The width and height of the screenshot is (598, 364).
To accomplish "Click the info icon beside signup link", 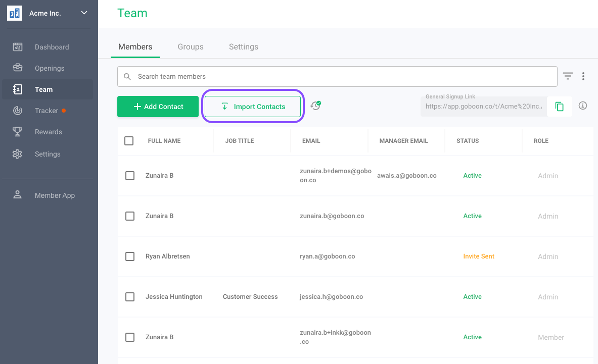I will pyautogui.click(x=583, y=106).
